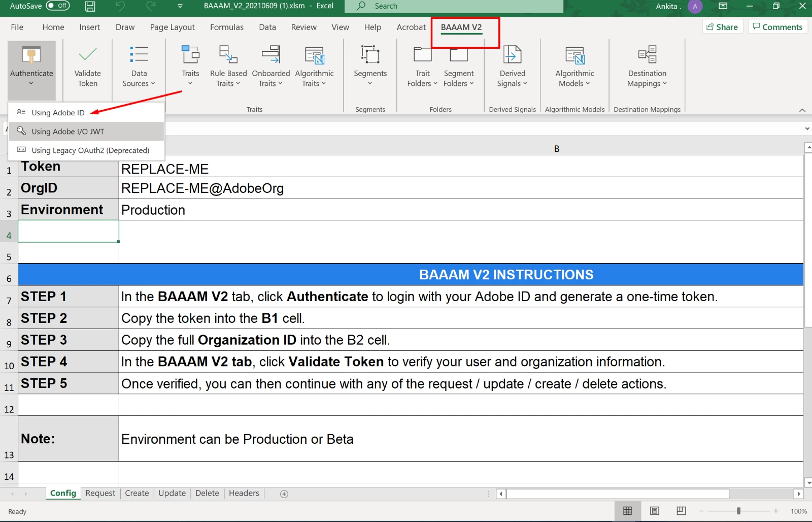The height and width of the screenshot is (522, 812).
Task: Click the Onboarded Traits icon
Action: pos(271,54)
